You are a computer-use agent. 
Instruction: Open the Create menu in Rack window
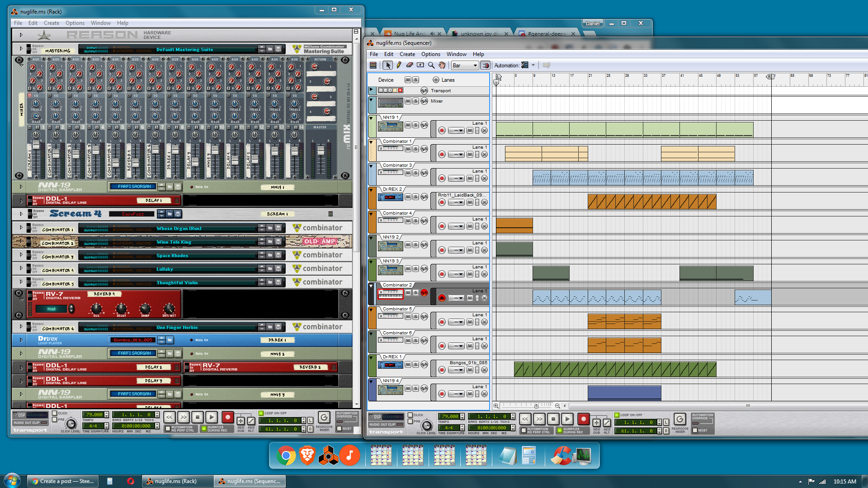[x=52, y=23]
